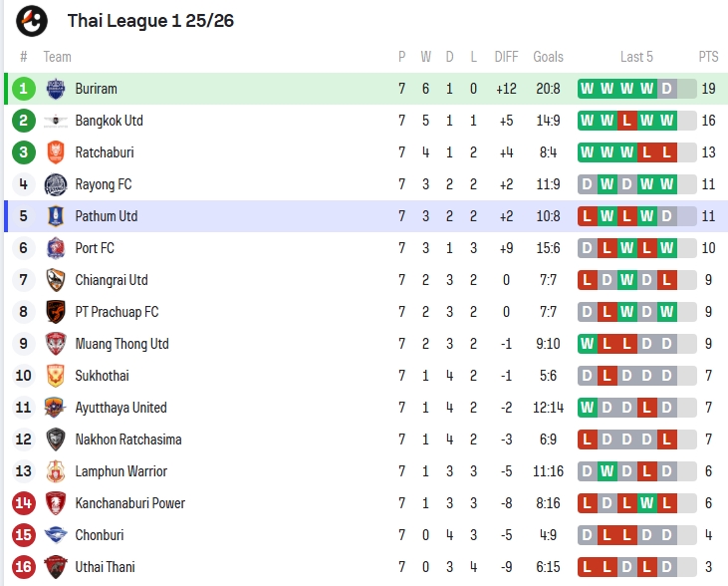Image resolution: width=728 pixels, height=586 pixels.
Task: Click the Muang Thong Utd crest icon
Action: click(56, 344)
